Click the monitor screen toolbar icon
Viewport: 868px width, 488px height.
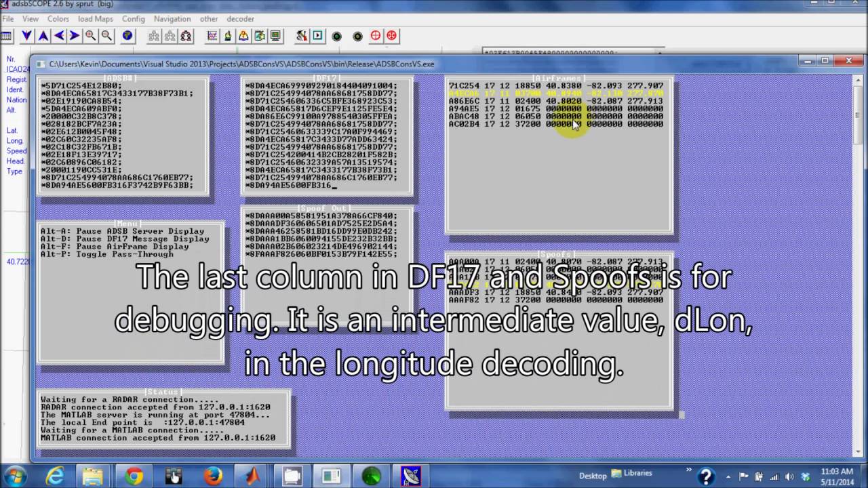click(x=275, y=36)
